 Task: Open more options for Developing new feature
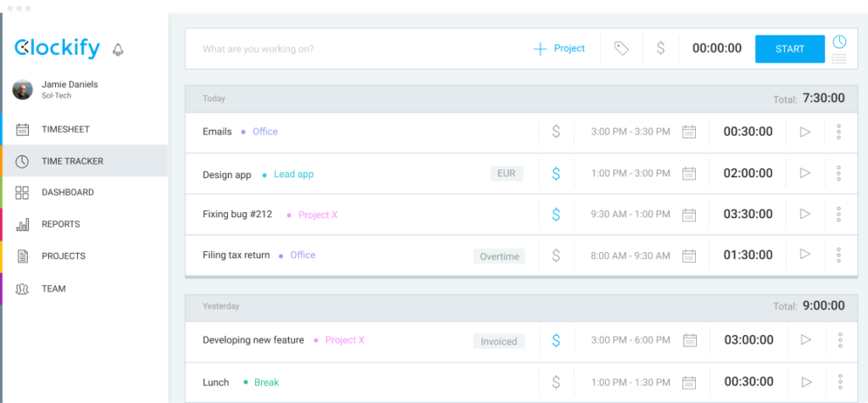click(x=838, y=340)
